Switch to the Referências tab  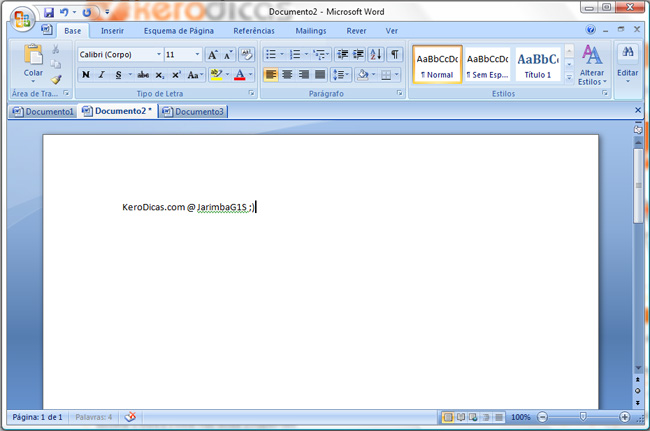254,31
